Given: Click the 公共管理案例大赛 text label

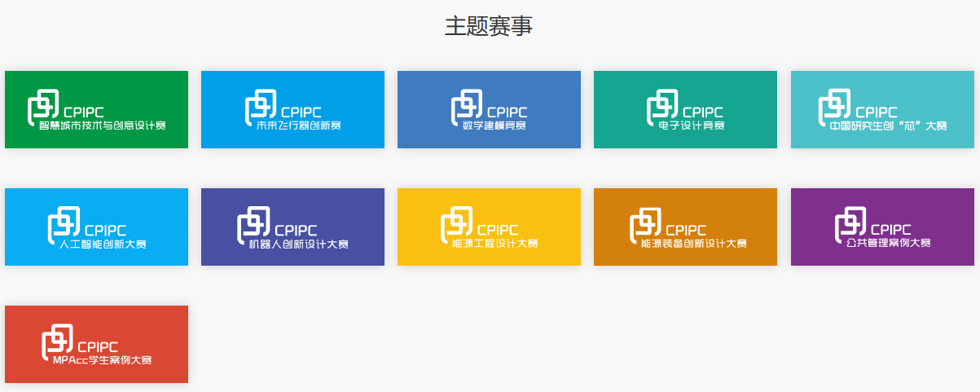Looking at the screenshot, I should [887, 244].
